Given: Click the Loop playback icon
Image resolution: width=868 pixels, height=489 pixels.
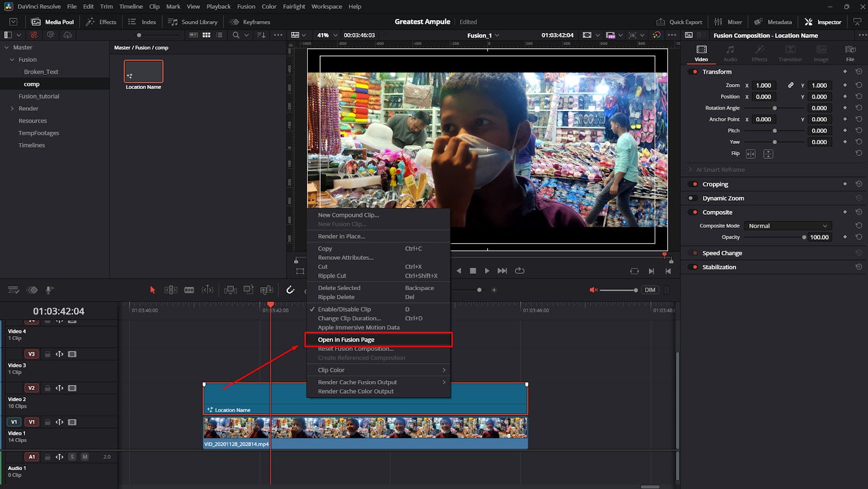Looking at the screenshot, I should 520,271.
